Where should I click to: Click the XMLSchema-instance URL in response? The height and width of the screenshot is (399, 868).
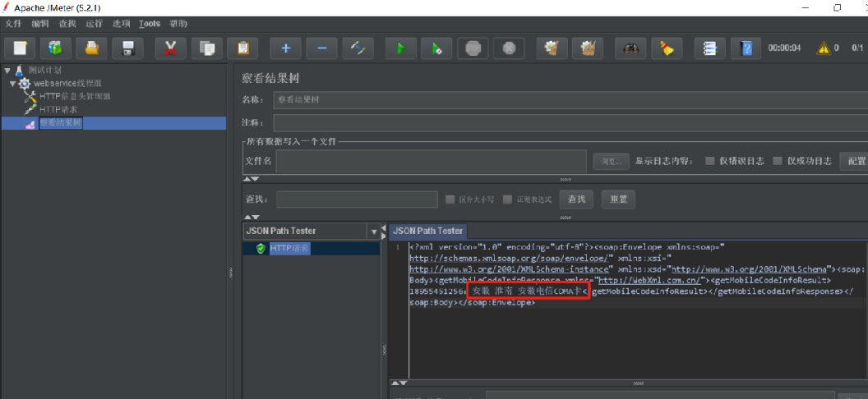[510, 269]
